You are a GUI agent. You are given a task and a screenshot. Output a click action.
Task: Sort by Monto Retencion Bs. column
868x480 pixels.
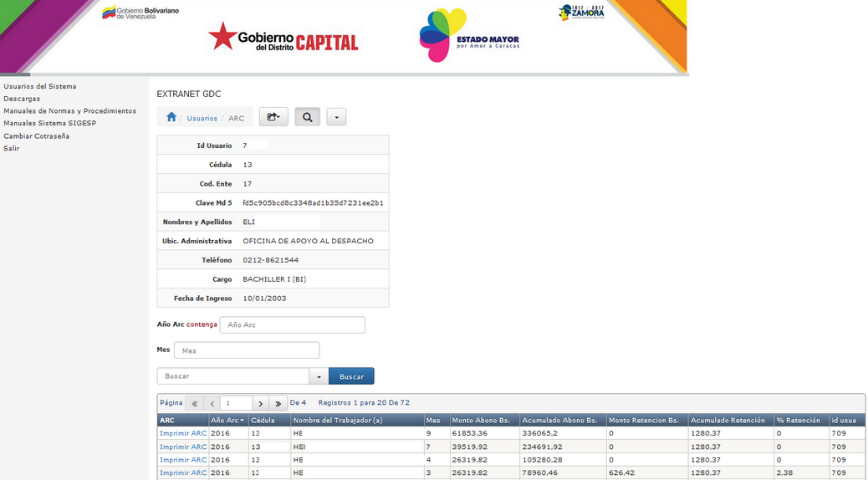click(644, 420)
